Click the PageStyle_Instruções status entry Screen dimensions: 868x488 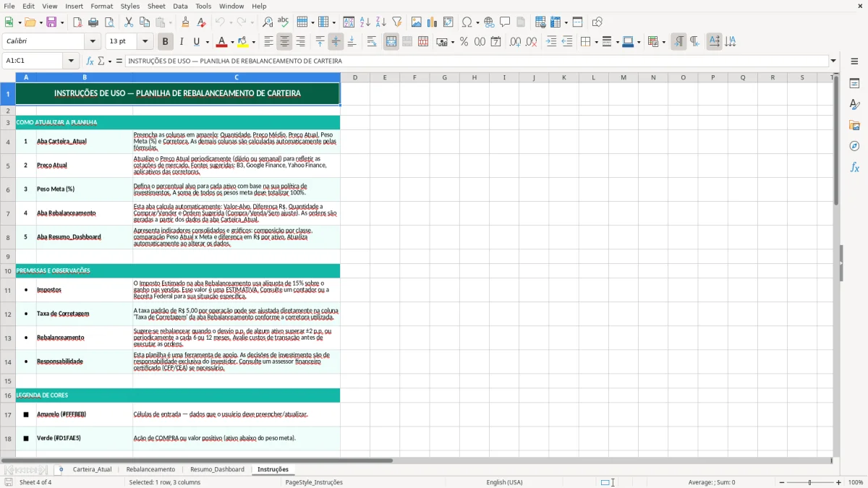click(314, 482)
